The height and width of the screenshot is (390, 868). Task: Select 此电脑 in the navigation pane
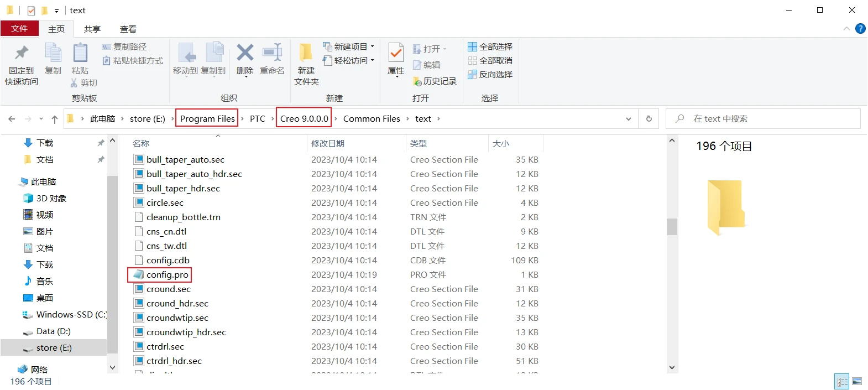pos(43,182)
